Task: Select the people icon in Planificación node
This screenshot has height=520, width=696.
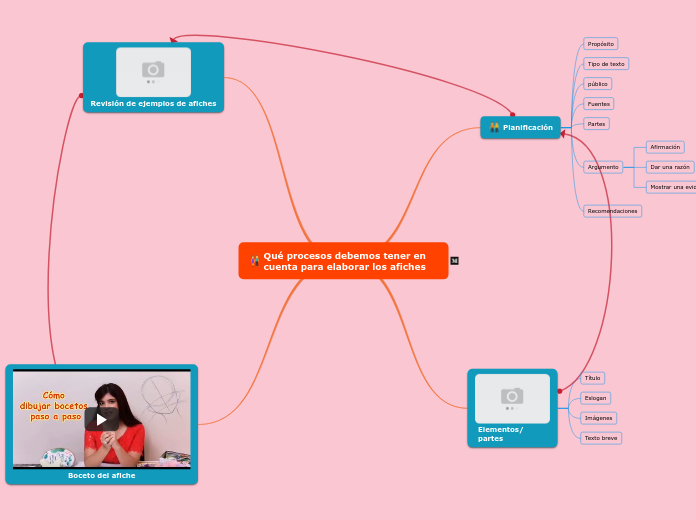Action: [494, 127]
